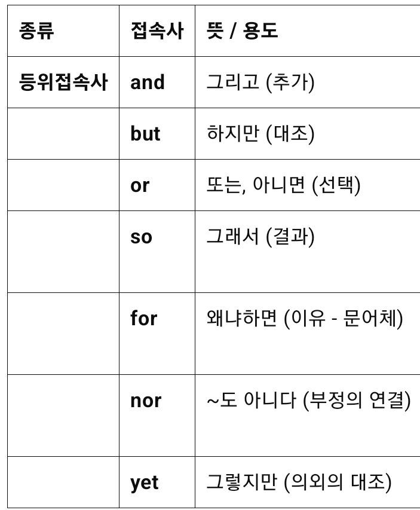Click the word 'yet' in table
Image resolution: width=420 pixels, height=510 pixels.
[144, 482]
